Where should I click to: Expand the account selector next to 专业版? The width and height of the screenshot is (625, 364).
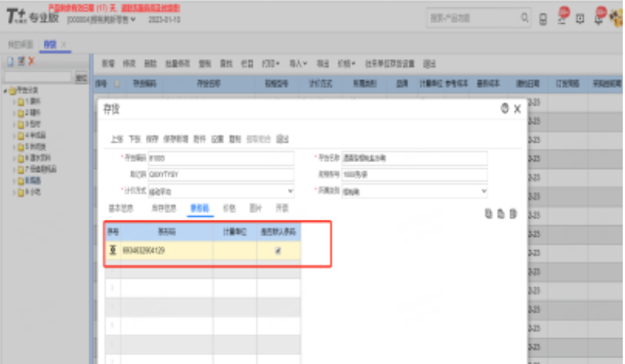[x=133, y=20]
